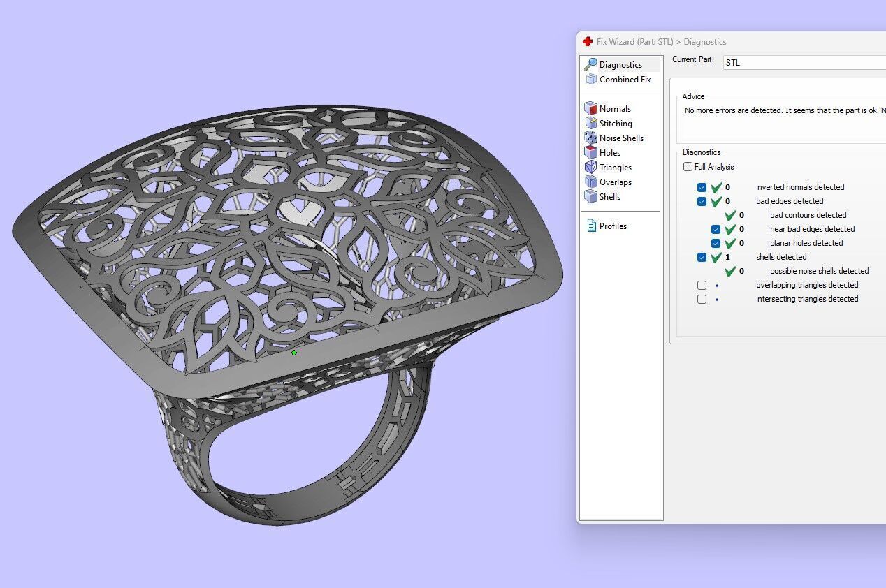This screenshot has height=588, width=886.
Task: Click the 'Full Analysis' label text
Action: (x=714, y=167)
